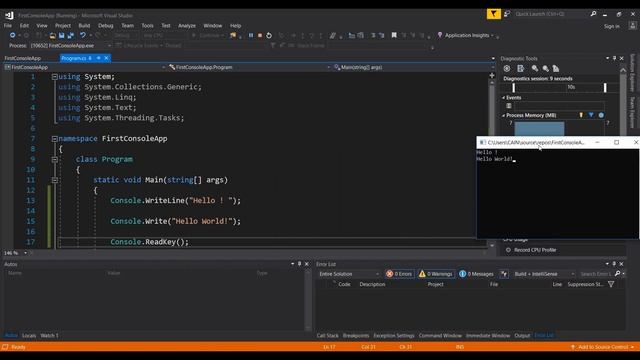This screenshot has width=640, height=360.
Task: Pause debugging with Break All icon
Action: point(251,36)
